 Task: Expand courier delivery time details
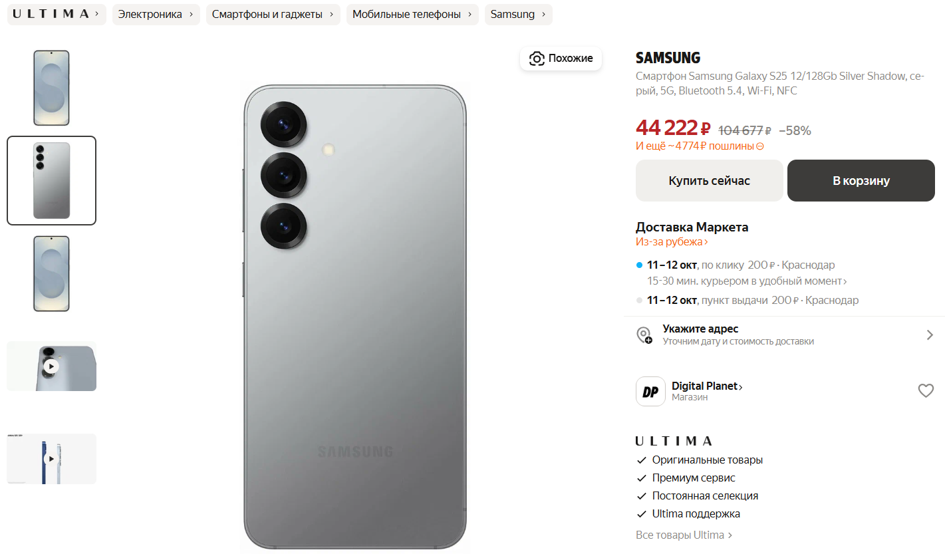coord(747,281)
